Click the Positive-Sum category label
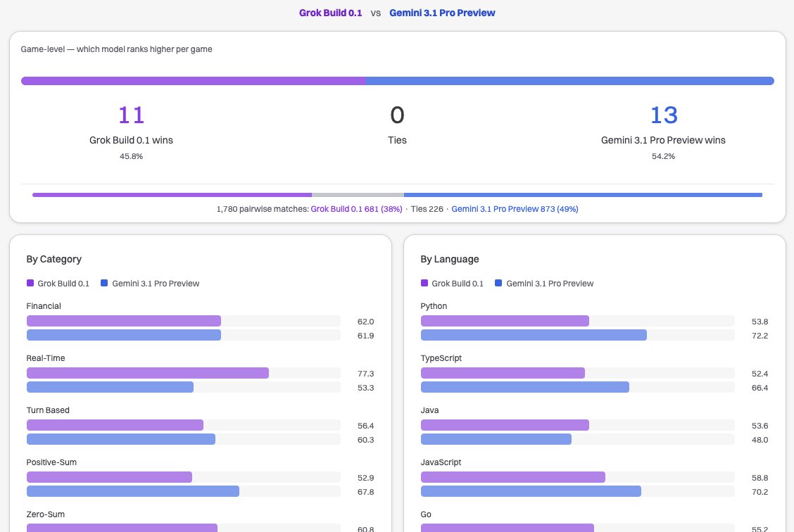This screenshot has width=794, height=532. point(51,462)
